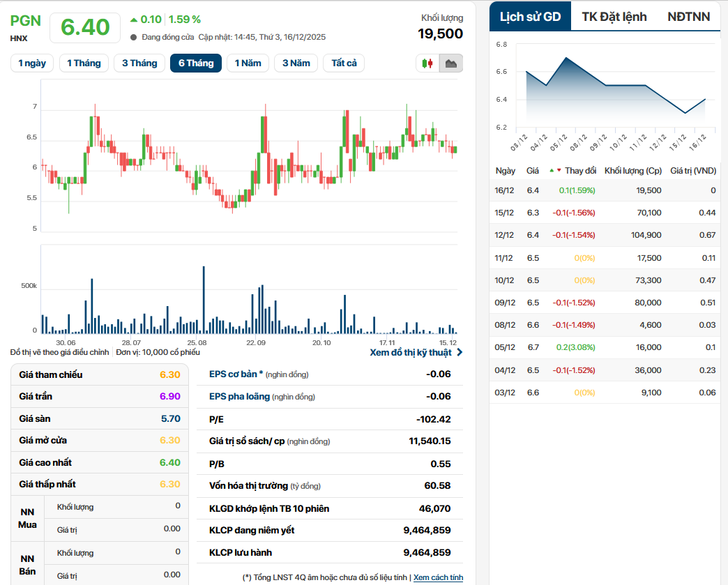Click the EPS cơ bản label link
728x585 pixels.
(x=236, y=374)
